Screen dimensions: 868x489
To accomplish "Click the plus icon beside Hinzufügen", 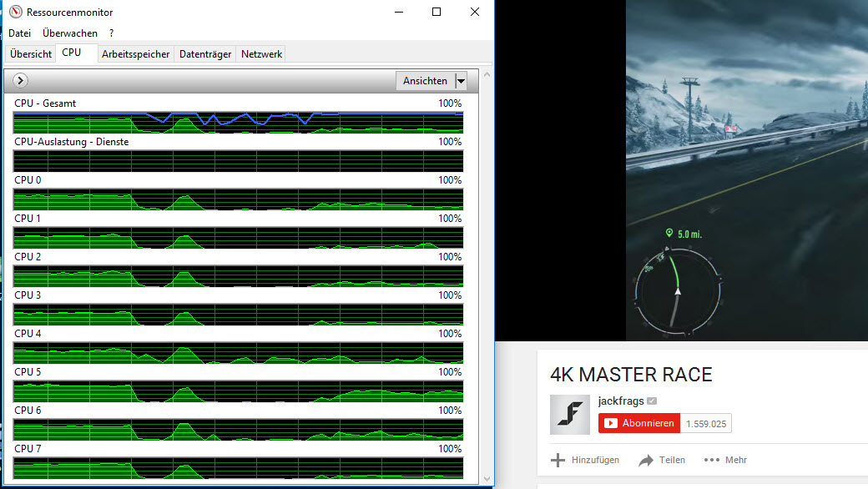I will click(558, 460).
